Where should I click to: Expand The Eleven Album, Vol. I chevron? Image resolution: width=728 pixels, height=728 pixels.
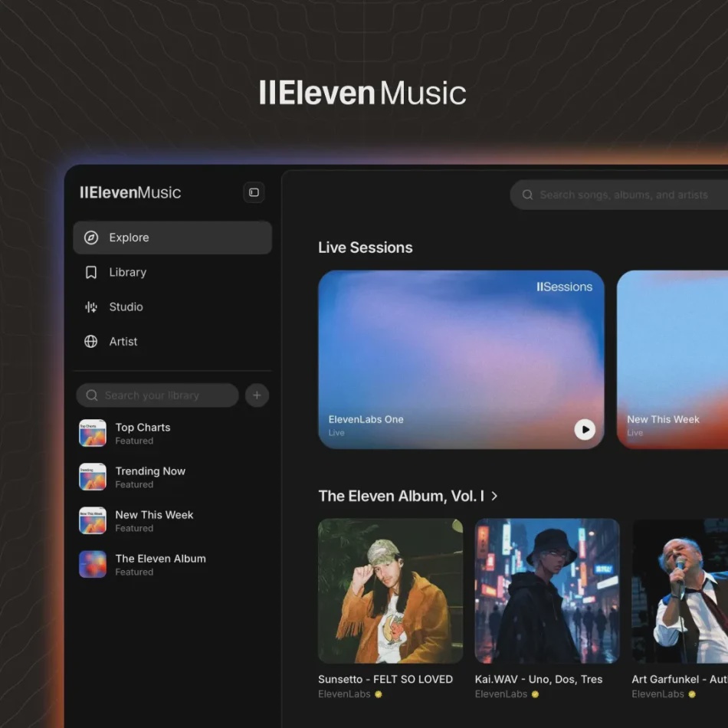coord(494,497)
